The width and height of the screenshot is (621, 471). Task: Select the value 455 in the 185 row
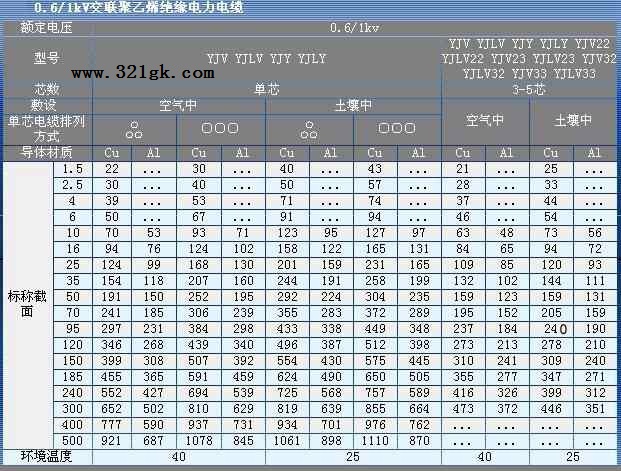tap(111, 376)
